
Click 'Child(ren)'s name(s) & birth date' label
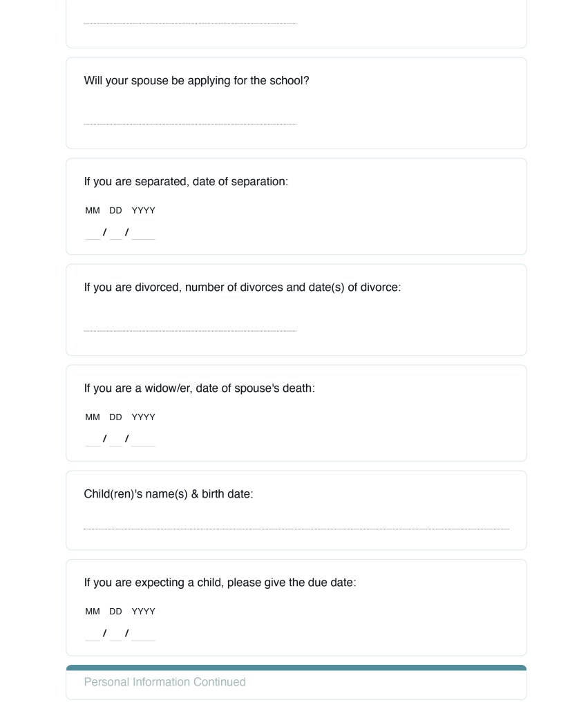point(168,494)
